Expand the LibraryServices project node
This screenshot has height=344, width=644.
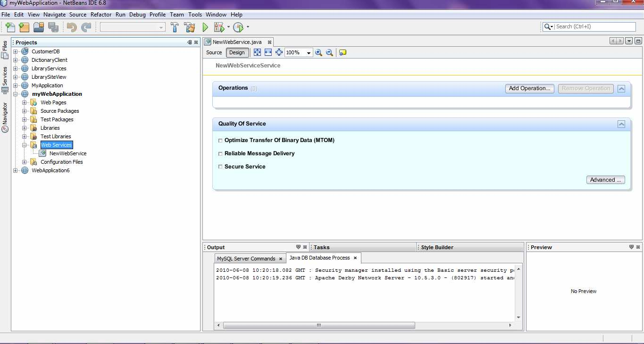16,68
